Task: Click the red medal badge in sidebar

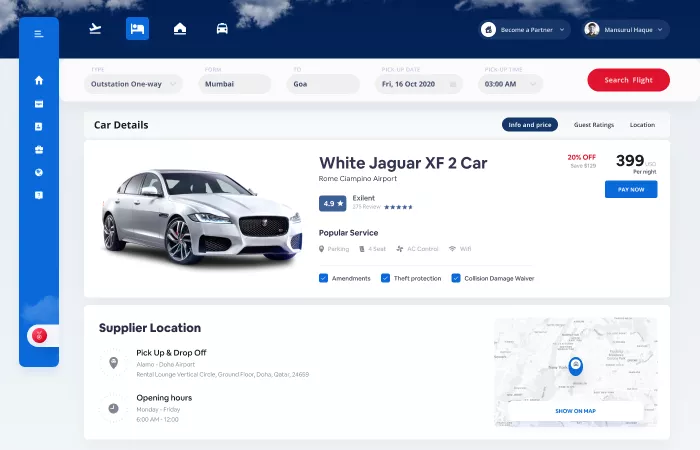Action: coord(39,336)
